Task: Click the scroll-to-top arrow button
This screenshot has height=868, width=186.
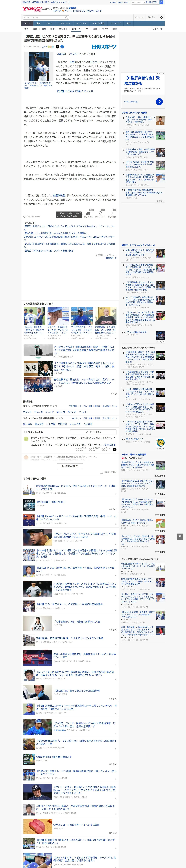Action: click(x=180, y=536)
